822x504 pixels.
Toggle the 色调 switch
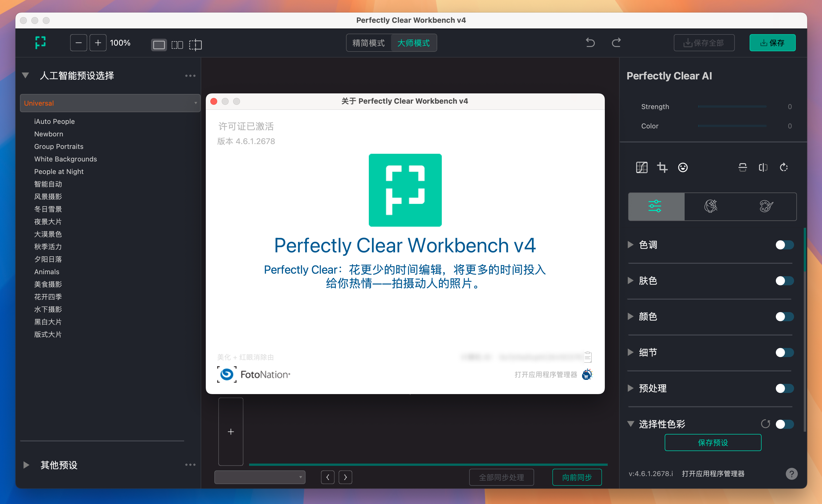pyautogui.click(x=784, y=245)
